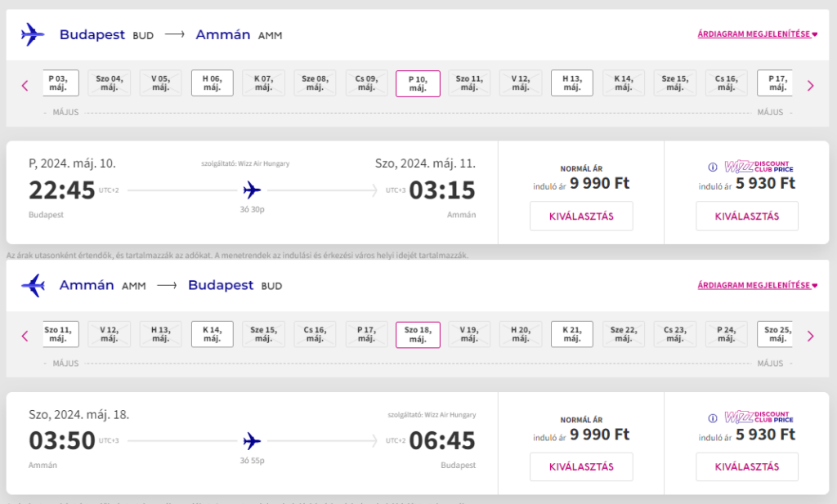
Task: Choose the return Discount Club 5 930 Ft Kiválasztás button
Action: pos(747,466)
